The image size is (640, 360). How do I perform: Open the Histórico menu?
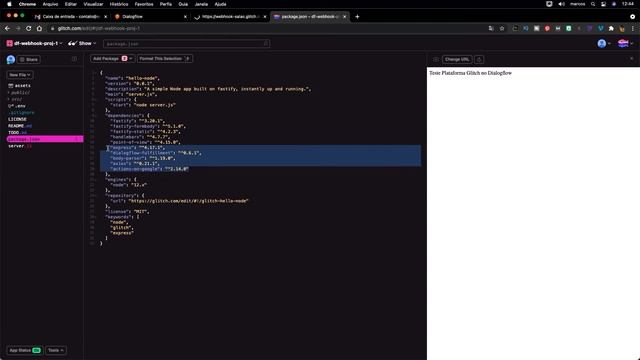(119, 4)
